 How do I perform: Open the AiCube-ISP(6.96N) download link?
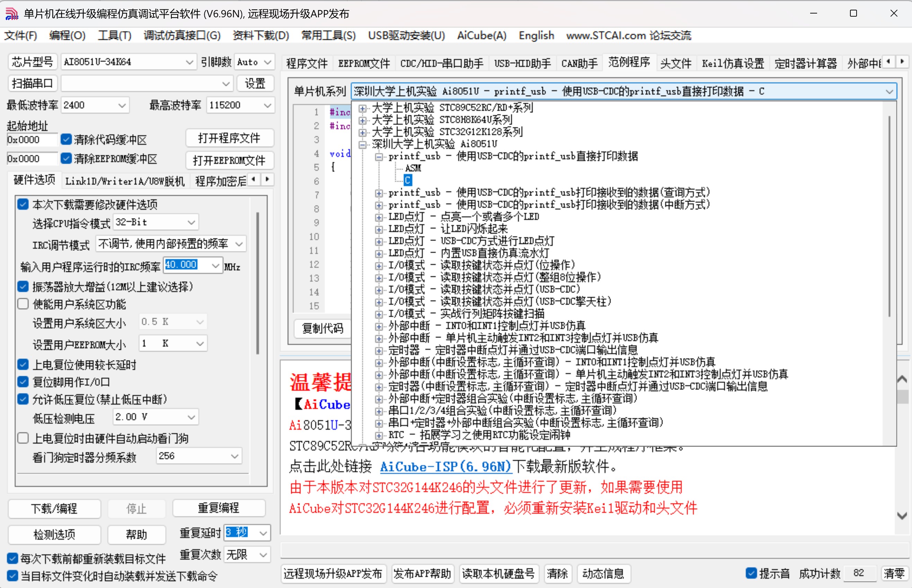coord(445,466)
